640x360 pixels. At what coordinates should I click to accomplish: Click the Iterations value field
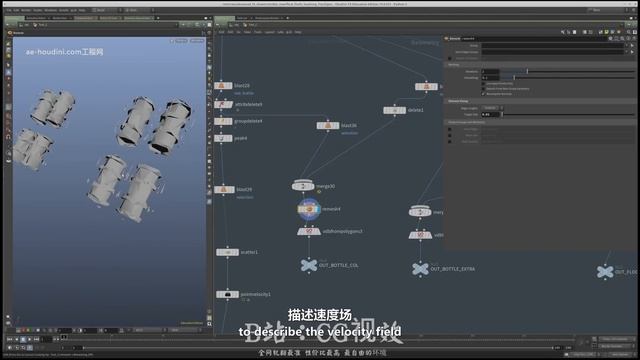[490, 71]
